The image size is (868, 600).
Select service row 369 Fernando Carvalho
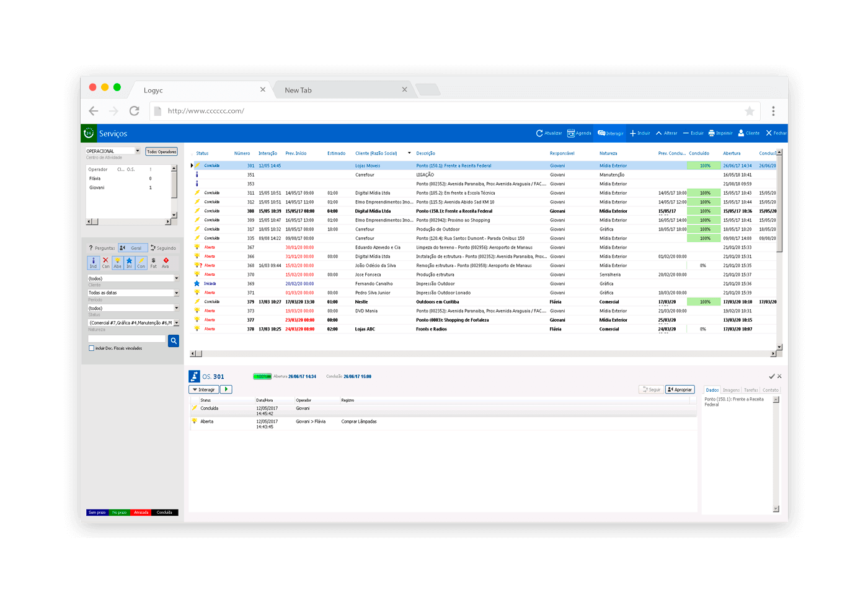pos(484,283)
